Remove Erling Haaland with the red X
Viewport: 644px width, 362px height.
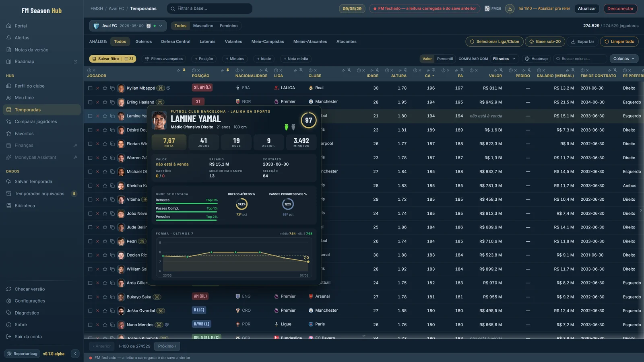pos(97,102)
